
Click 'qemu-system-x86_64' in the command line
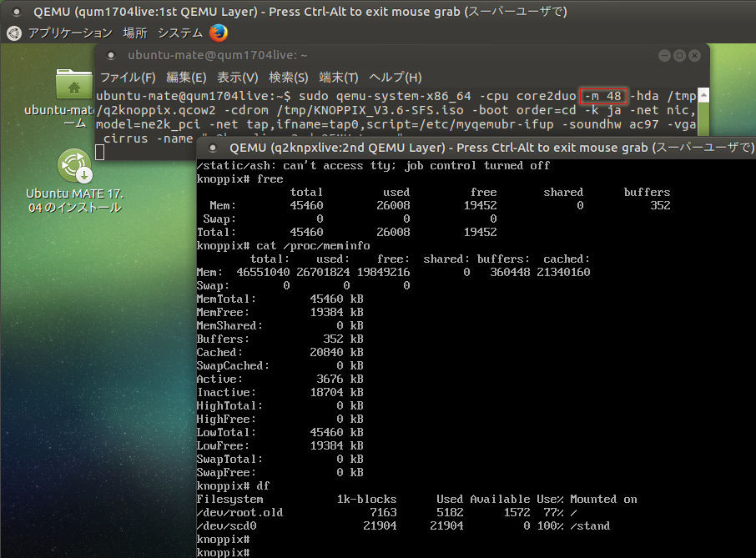[404, 96]
